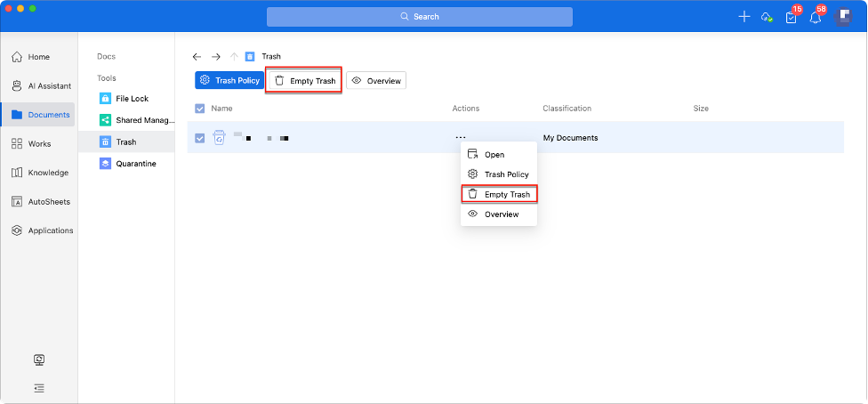Screen dimensions: 868x404
Task: Select Open from the context menu
Action: (x=494, y=155)
